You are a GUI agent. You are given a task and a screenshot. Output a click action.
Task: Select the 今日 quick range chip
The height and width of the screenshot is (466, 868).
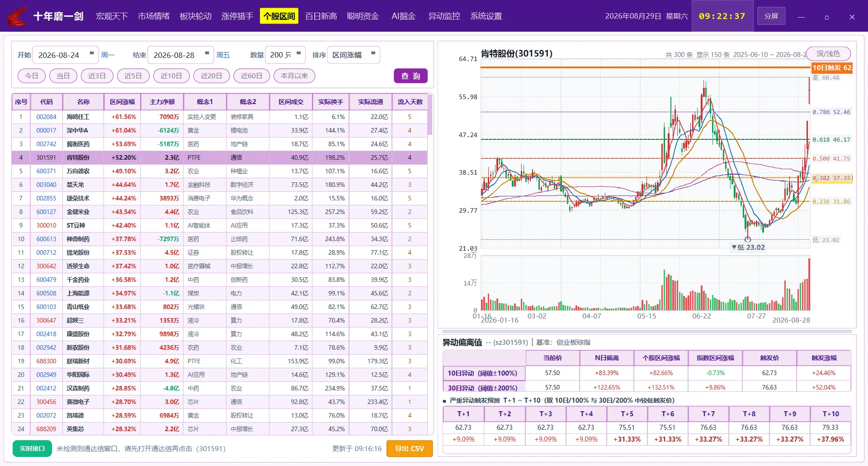[x=32, y=76]
